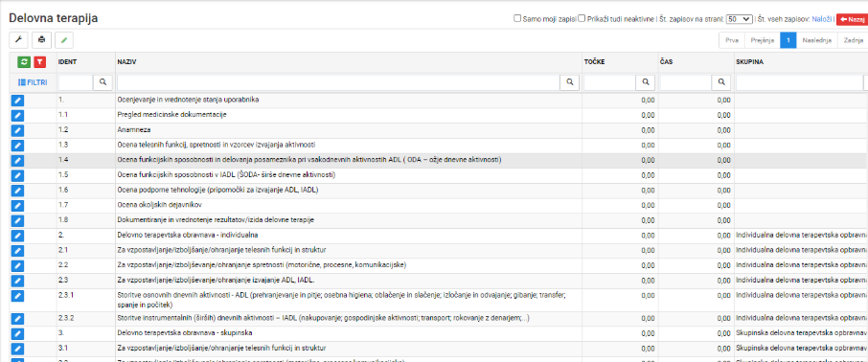Screen dimensions: 868x362
Task: Go to Prva page
Action: point(731,40)
